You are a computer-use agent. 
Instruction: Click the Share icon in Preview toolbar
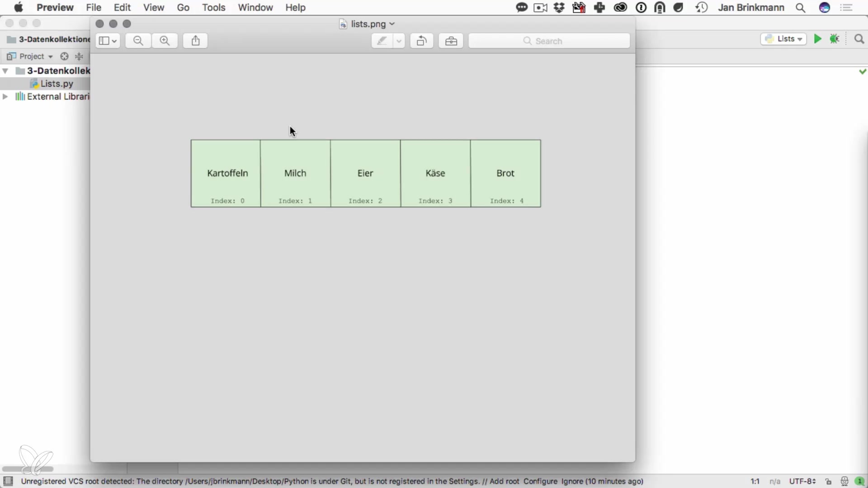tap(195, 41)
